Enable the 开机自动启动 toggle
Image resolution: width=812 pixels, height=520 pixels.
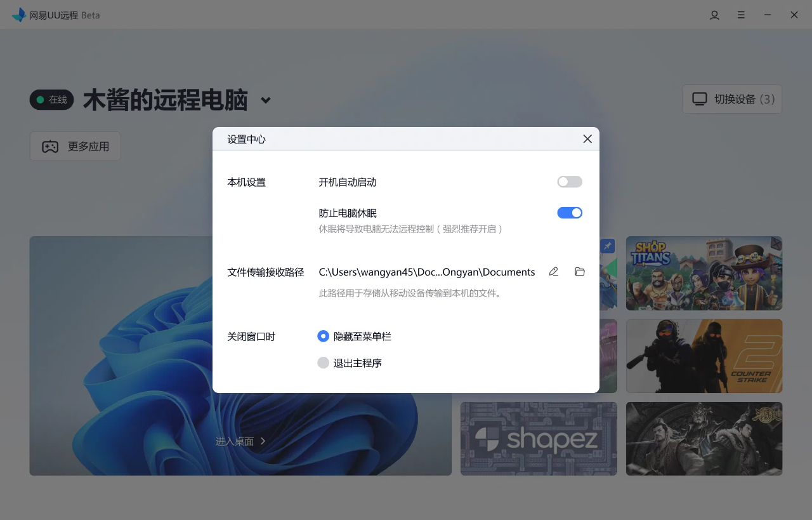[x=570, y=182]
